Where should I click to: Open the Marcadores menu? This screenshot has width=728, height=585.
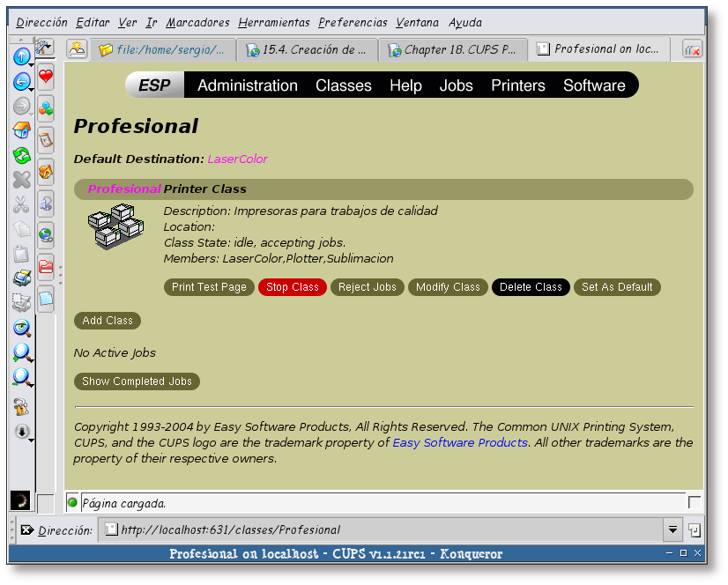(x=197, y=22)
